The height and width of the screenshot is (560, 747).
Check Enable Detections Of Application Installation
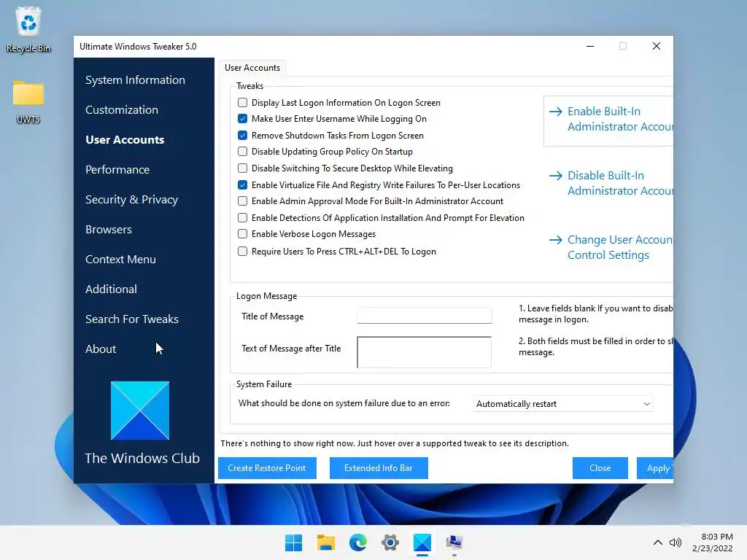(x=242, y=217)
